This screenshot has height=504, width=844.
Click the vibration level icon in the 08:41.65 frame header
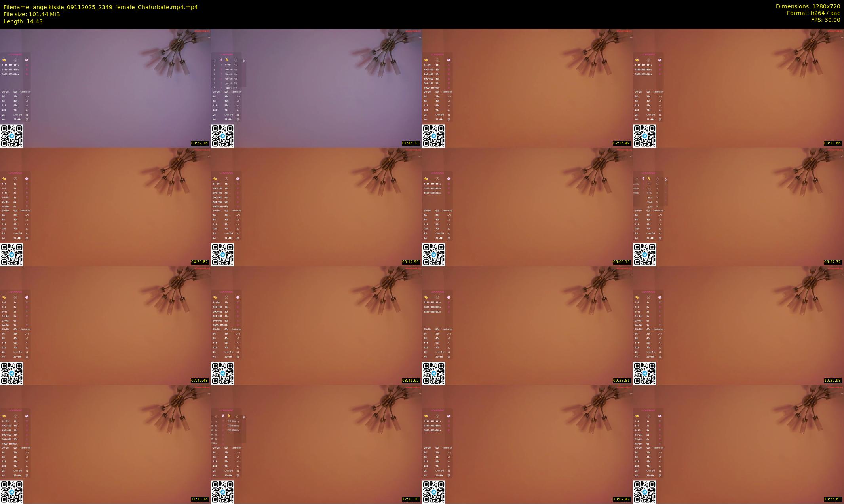[238, 297]
